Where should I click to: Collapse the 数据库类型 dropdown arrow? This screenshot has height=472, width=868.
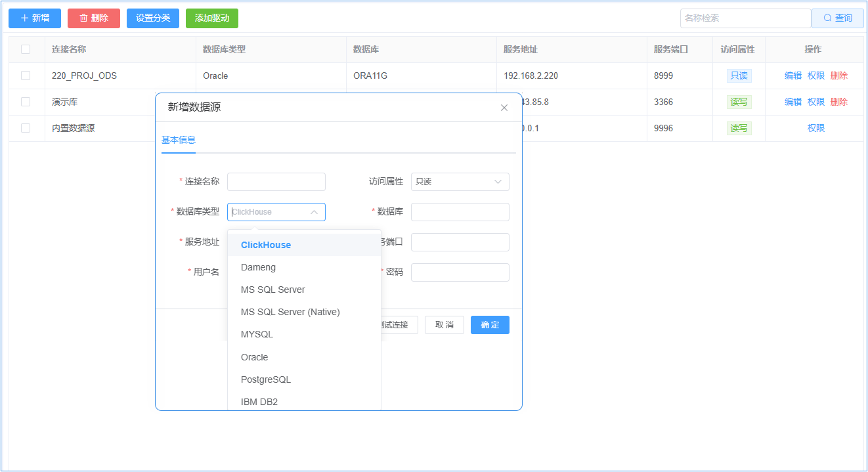click(x=314, y=212)
